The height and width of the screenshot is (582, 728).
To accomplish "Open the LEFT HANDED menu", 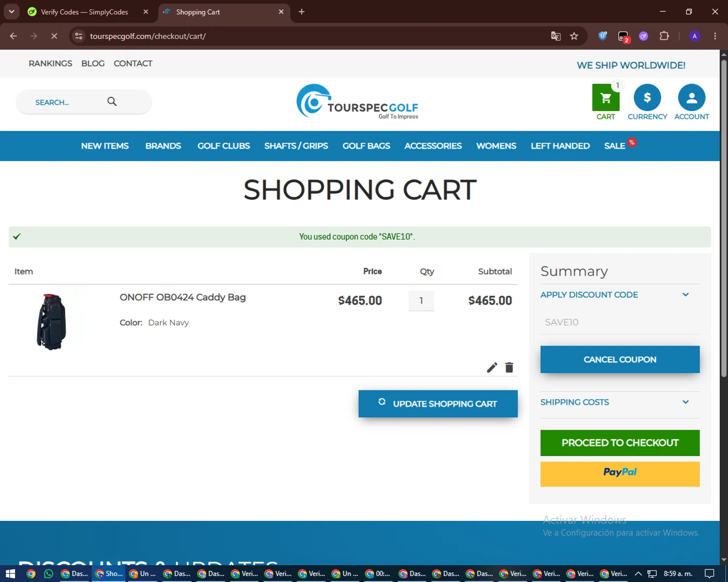I will point(560,146).
